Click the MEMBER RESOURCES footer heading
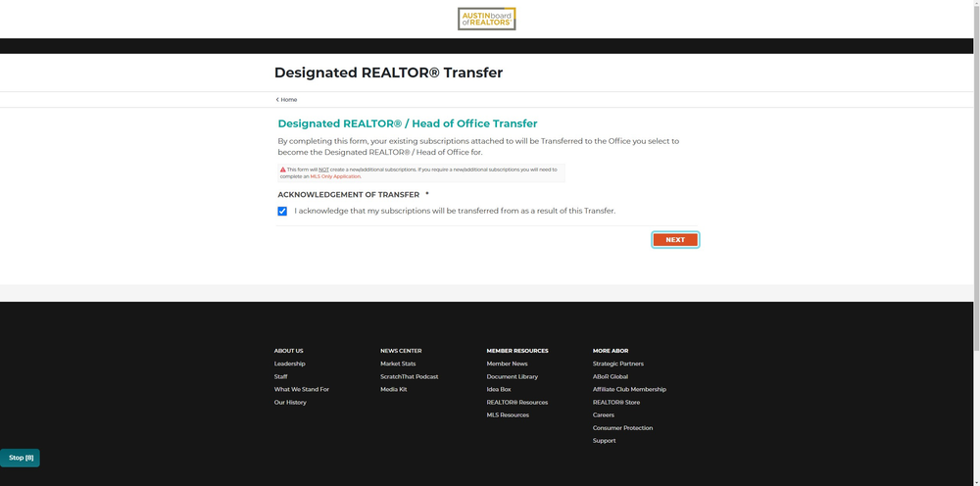 click(x=516, y=351)
